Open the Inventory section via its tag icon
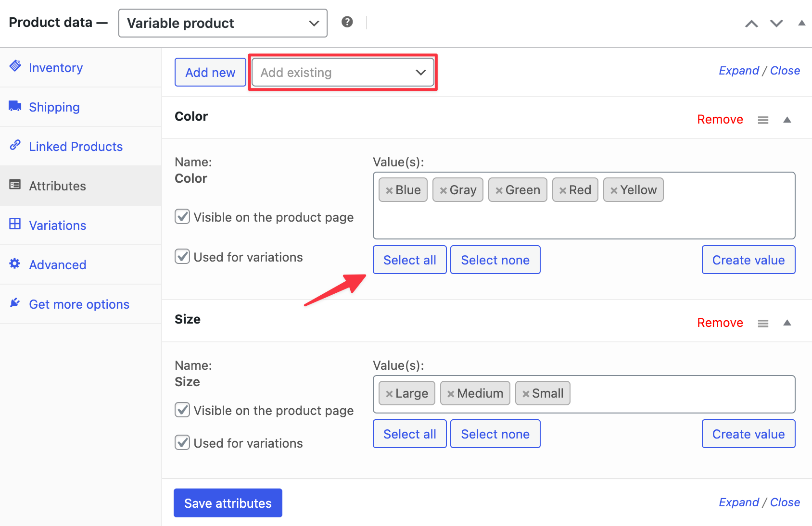Image resolution: width=812 pixels, height=526 pixels. [15, 66]
